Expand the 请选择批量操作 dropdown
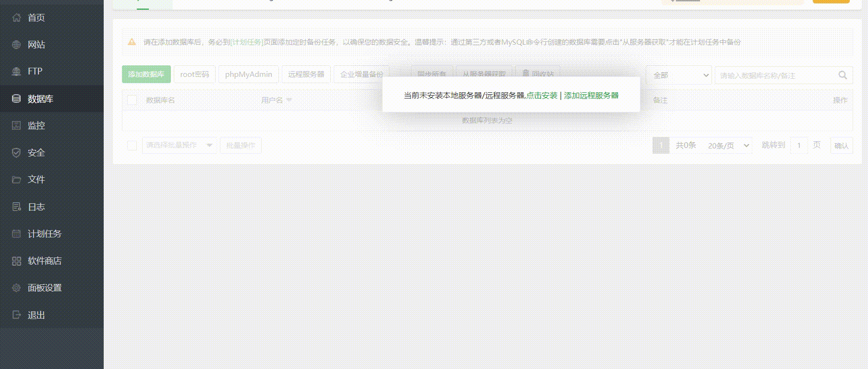The width and height of the screenshot is (868, 369). (180, 145)
